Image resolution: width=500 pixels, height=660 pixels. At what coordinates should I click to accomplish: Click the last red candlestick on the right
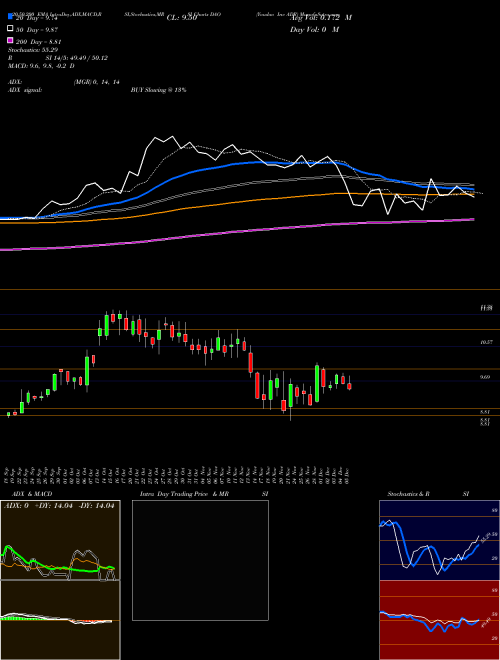349,386
